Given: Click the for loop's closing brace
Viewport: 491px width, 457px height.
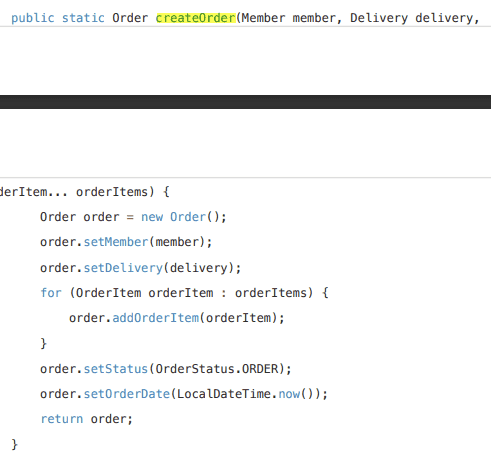Looking at the screenshot, I should 44,343.
